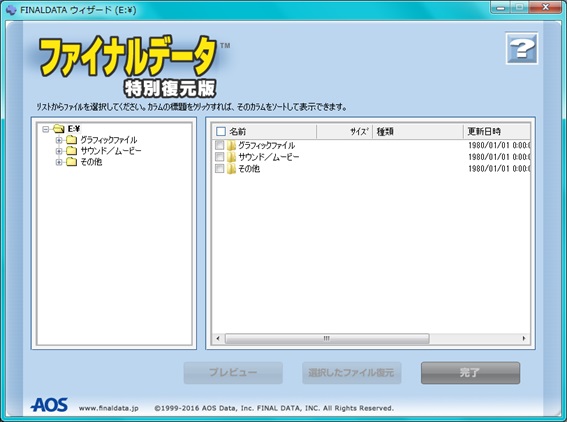Sort list by 種類 column header
This screenshot has width=567, height=422.
418,131
